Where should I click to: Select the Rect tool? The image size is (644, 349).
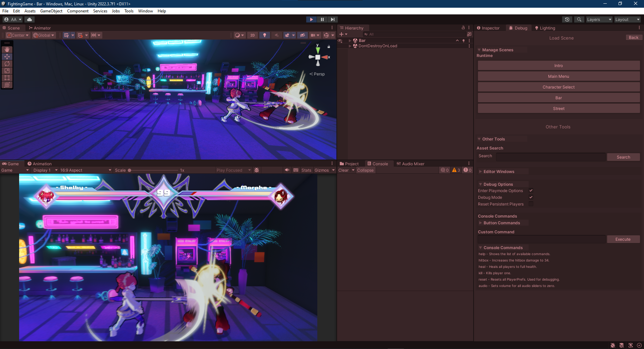pyautogui.click(x=7, y=77)
